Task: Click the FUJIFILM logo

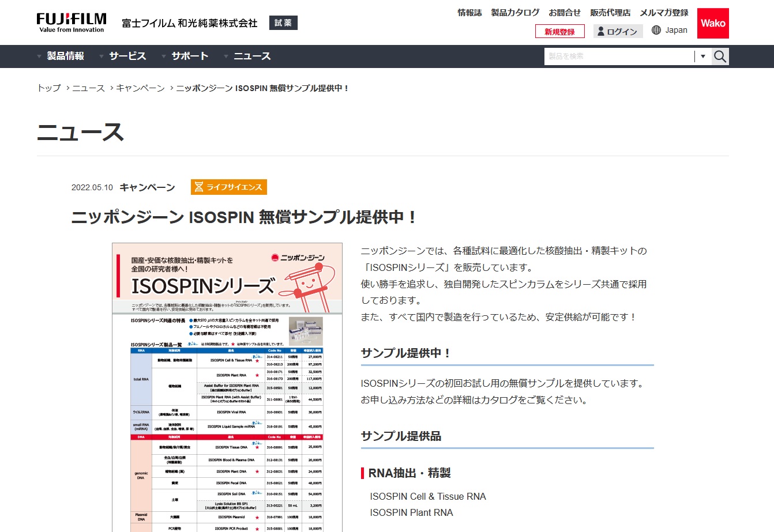Action: tap(72, 22)
